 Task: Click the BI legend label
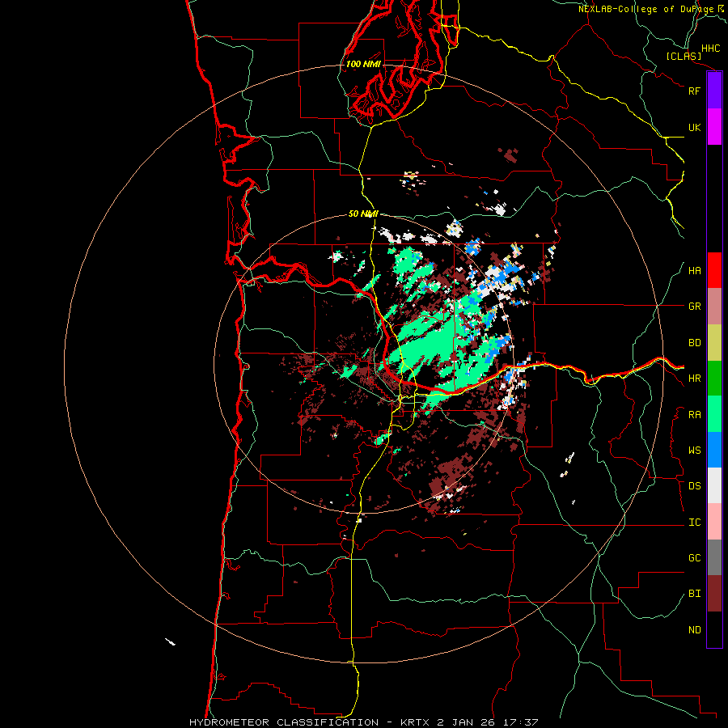click(x=694, y=594)
